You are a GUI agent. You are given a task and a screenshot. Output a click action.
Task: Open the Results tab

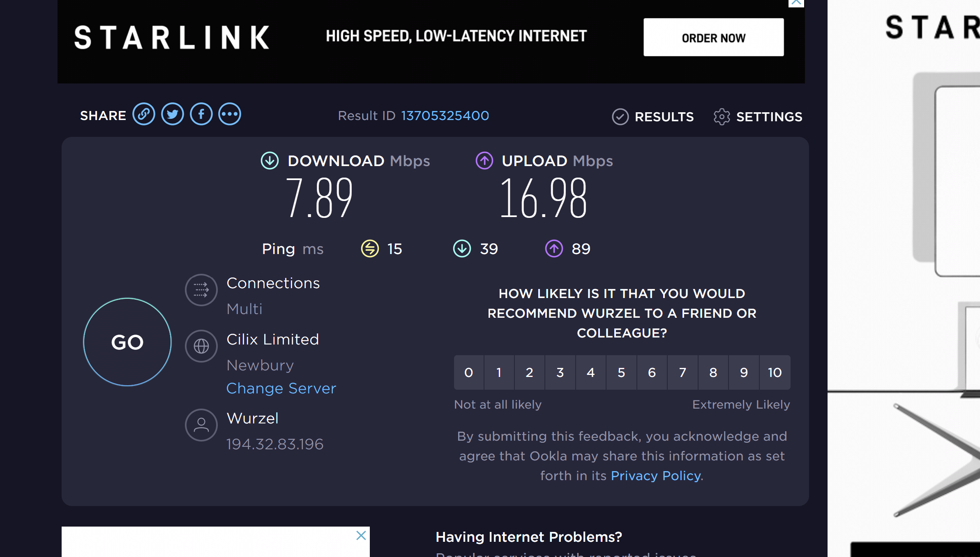(664, 117)
